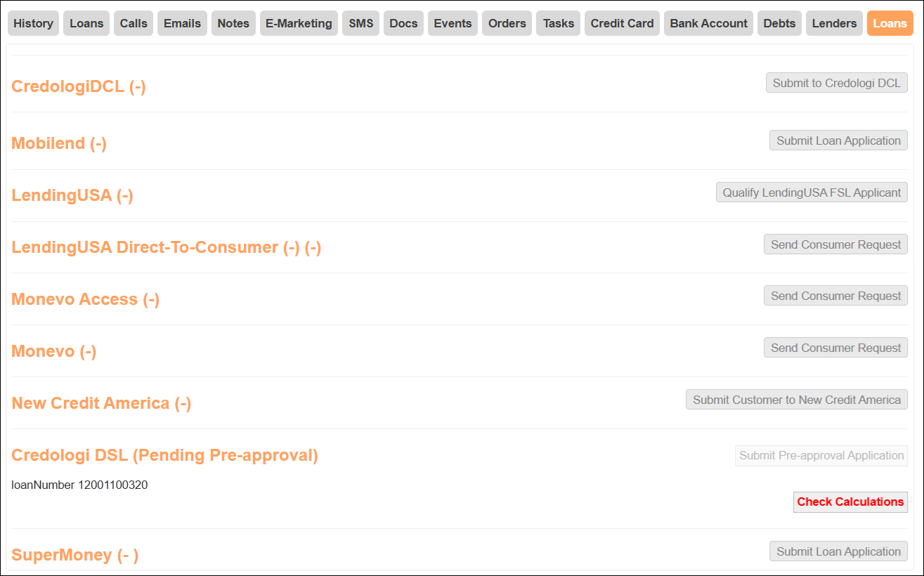Open the SMS tab
This screenshot has height=576, width=924.
[361, 23]
